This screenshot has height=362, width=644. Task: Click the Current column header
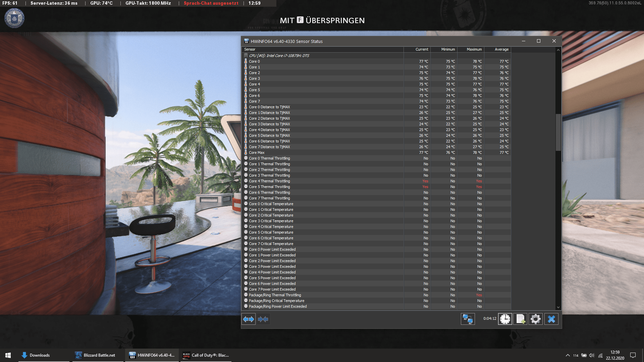(x=417, y=49)
